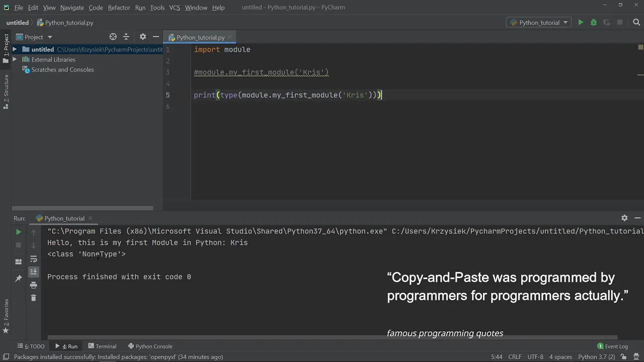Open the Python Console tool window

coord(150,346)
